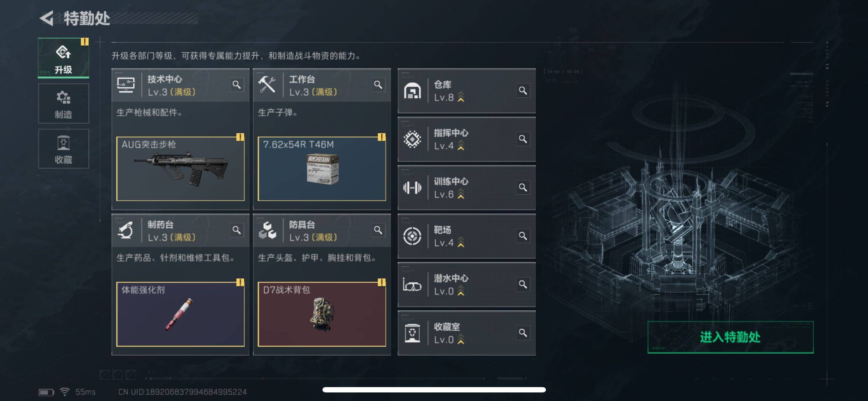Open the 制造 tab
The image size is (868, 401).
pos(63,103)
